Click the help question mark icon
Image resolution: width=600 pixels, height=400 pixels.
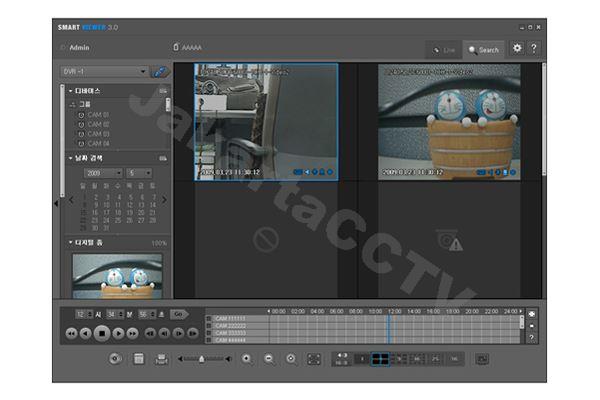click(534, 48)
